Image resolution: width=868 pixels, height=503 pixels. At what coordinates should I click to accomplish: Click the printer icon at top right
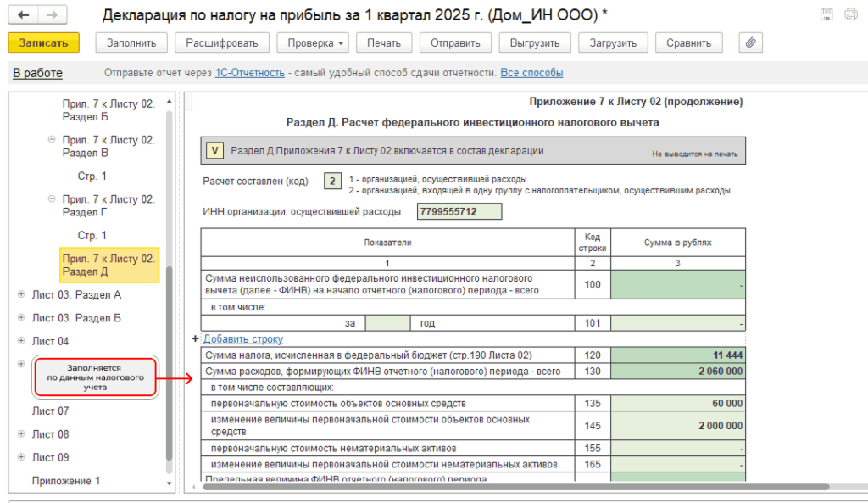pyautogui.click(x=851, y=15)
